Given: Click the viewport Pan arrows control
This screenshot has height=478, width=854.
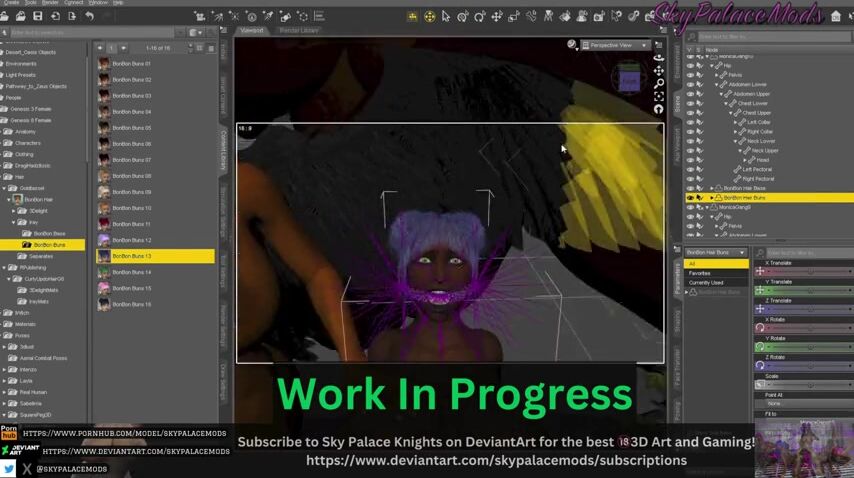Looking at the screenshot, I should point(659,70).
